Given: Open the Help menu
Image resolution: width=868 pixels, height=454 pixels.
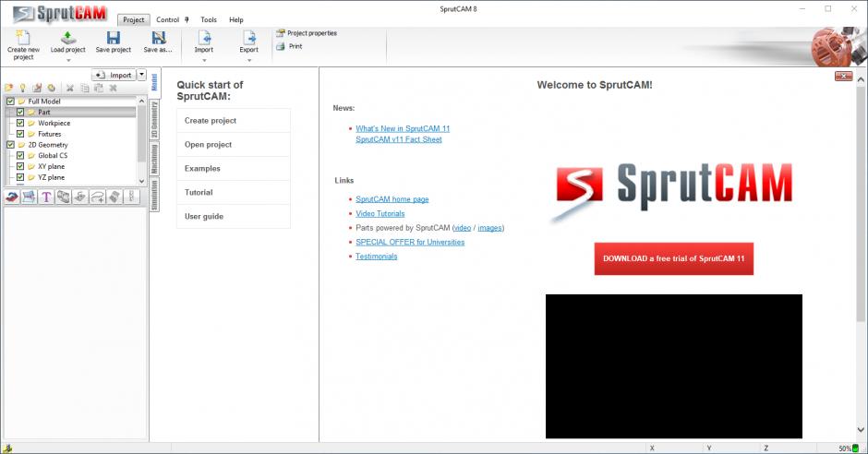Looking at the screenshot, I should point(236,20).
